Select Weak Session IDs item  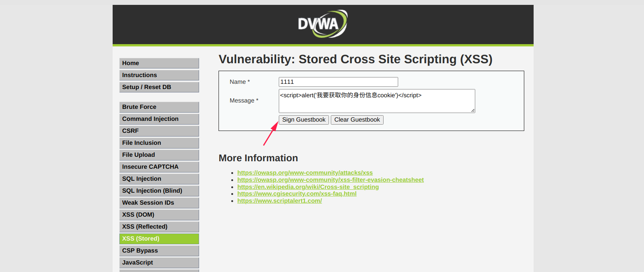click(x=159, y=203)
